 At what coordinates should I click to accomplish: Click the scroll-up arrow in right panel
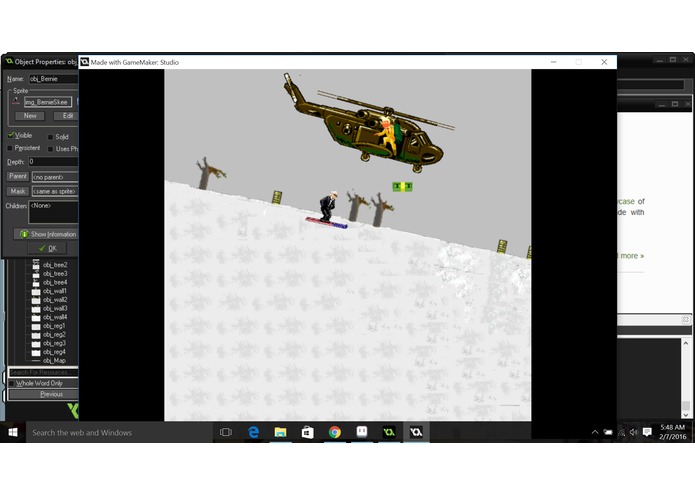[x=686, y=343]
